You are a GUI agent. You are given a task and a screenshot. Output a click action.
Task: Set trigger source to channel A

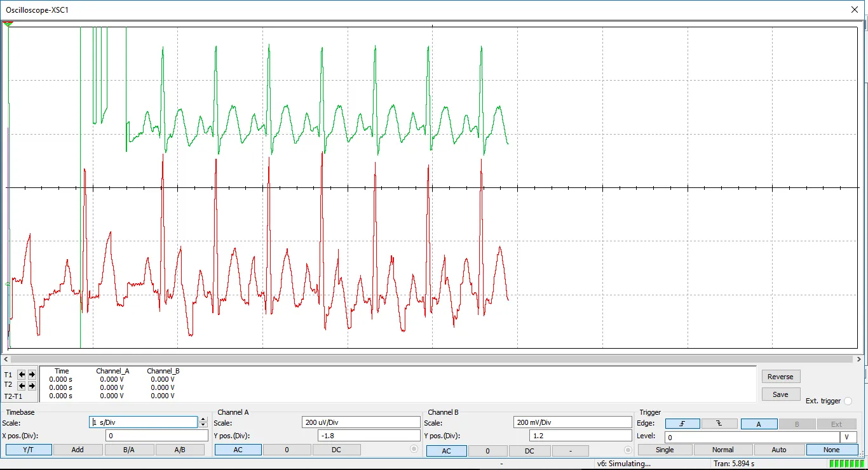pos(758,424)
